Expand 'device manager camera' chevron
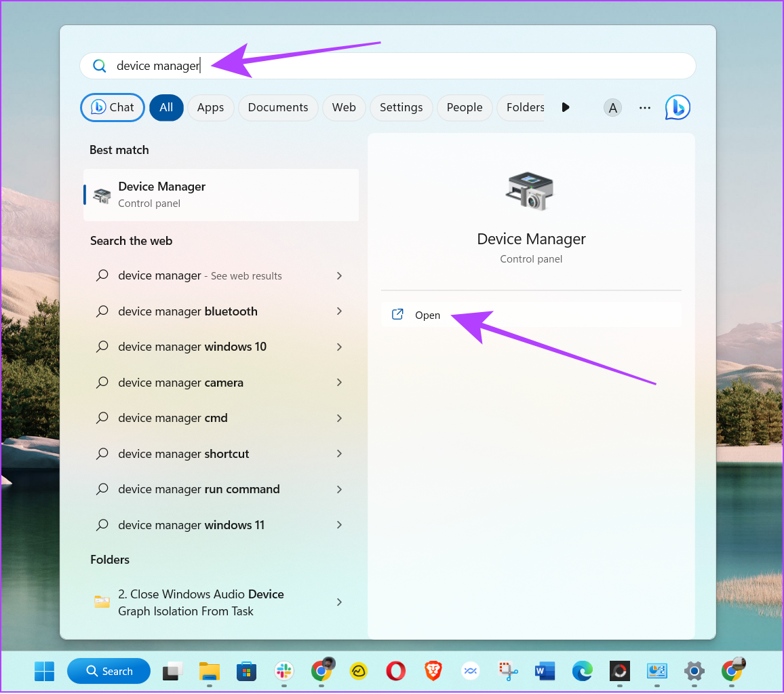Image resolution: width=784 pixels, height=694 pixels. [x=340, y=383]
